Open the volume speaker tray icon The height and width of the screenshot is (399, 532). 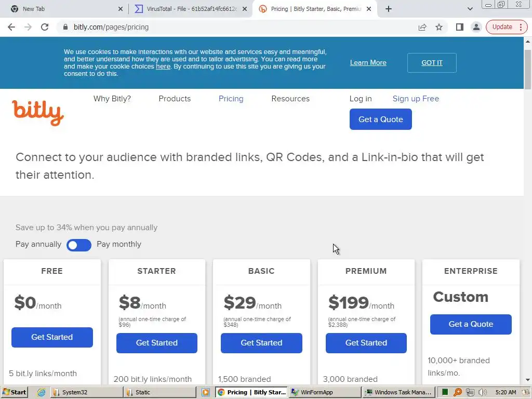(x=483, y=392)
